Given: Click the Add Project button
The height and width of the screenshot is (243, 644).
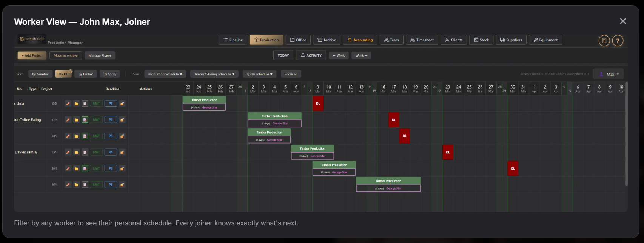Looking at the screenshot, I should [x=32, y=55].
